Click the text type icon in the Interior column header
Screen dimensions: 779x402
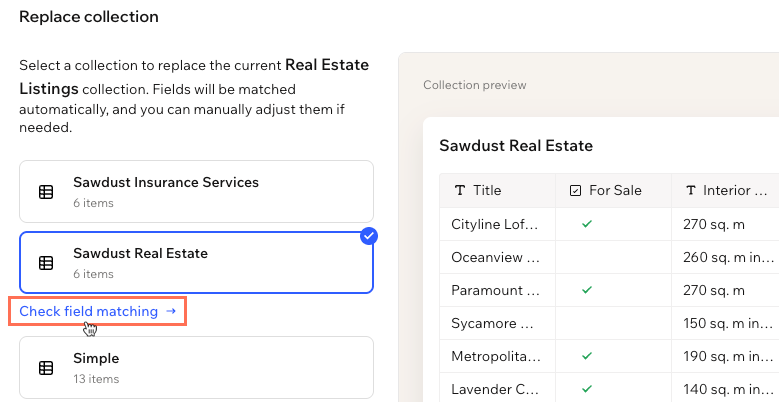[x=691, y=190]
